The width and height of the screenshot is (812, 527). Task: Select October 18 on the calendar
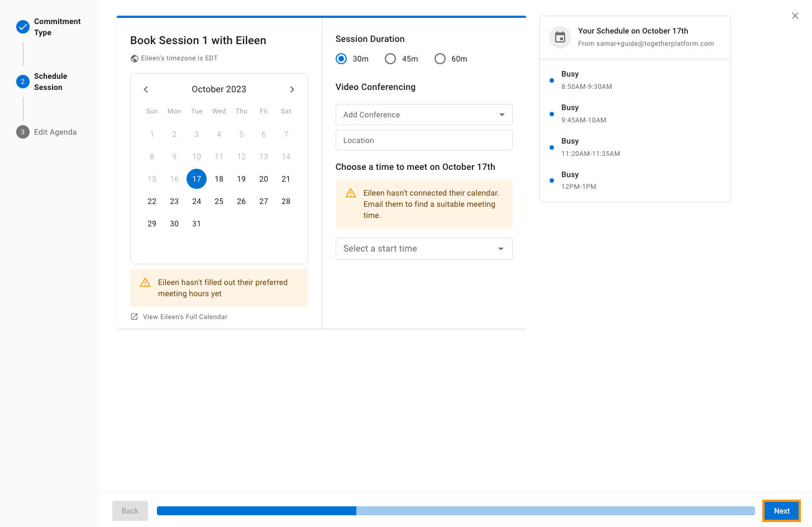(219, 179)
